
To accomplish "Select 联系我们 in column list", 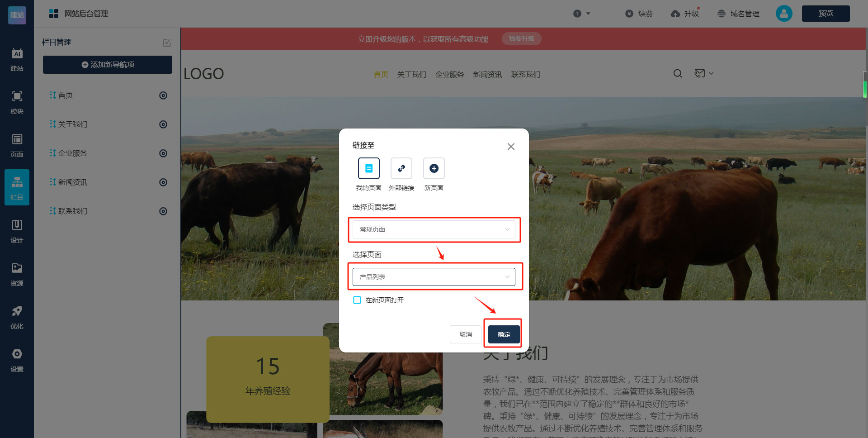I will pyautogui.click(x=72, y=211).
